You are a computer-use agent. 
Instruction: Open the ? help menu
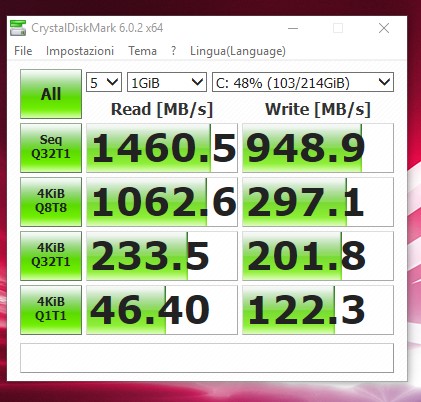173,51
